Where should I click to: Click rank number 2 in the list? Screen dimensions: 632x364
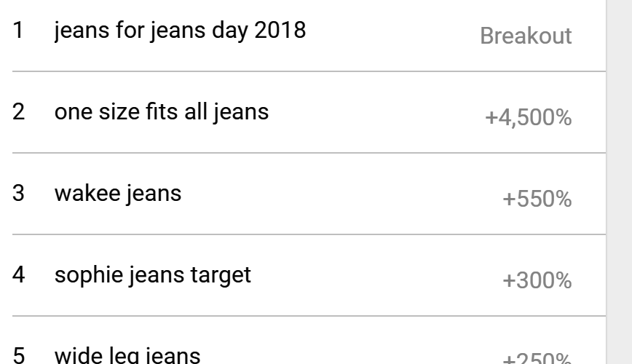21,113
